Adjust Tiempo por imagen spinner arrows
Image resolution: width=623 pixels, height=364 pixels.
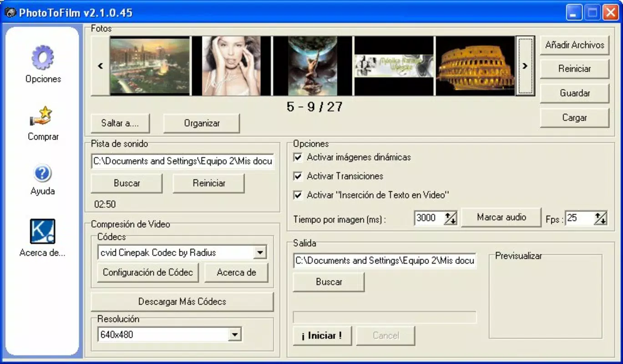(x=450, y=218)
